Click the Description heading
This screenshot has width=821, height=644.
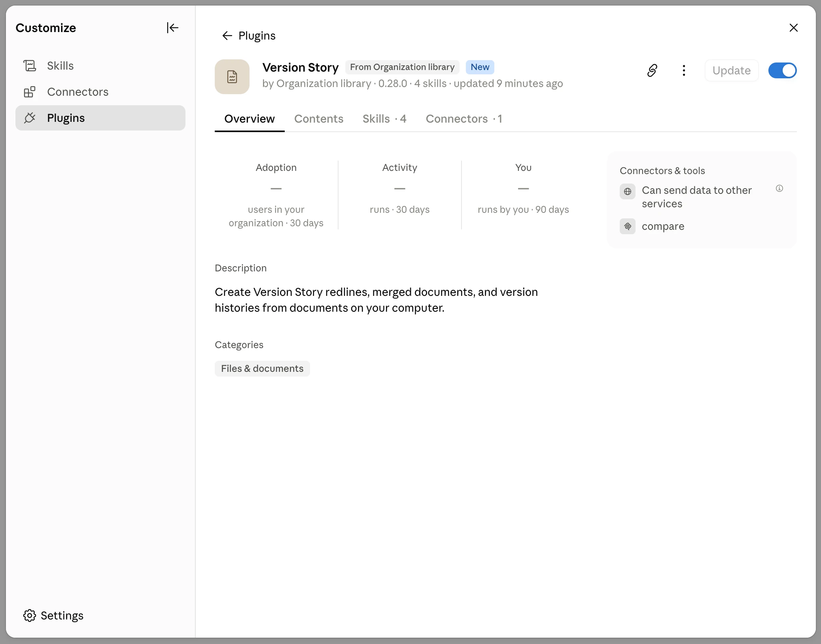click(240, 268)
